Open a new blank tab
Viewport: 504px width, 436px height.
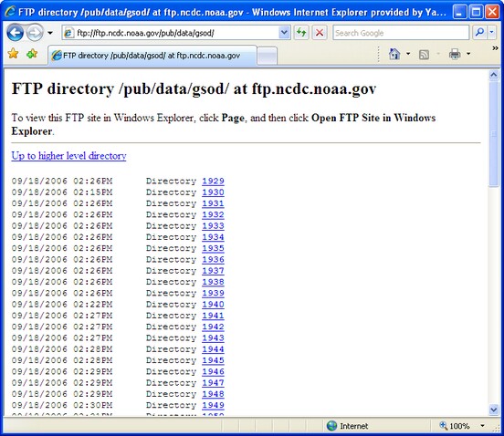click(x=268, y=56)
